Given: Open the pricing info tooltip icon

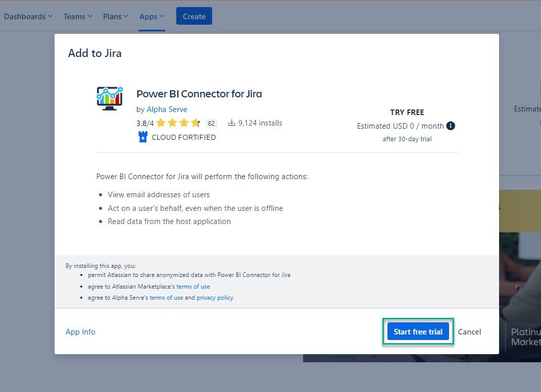Looking at the screenshot, I should pos(451,126).
